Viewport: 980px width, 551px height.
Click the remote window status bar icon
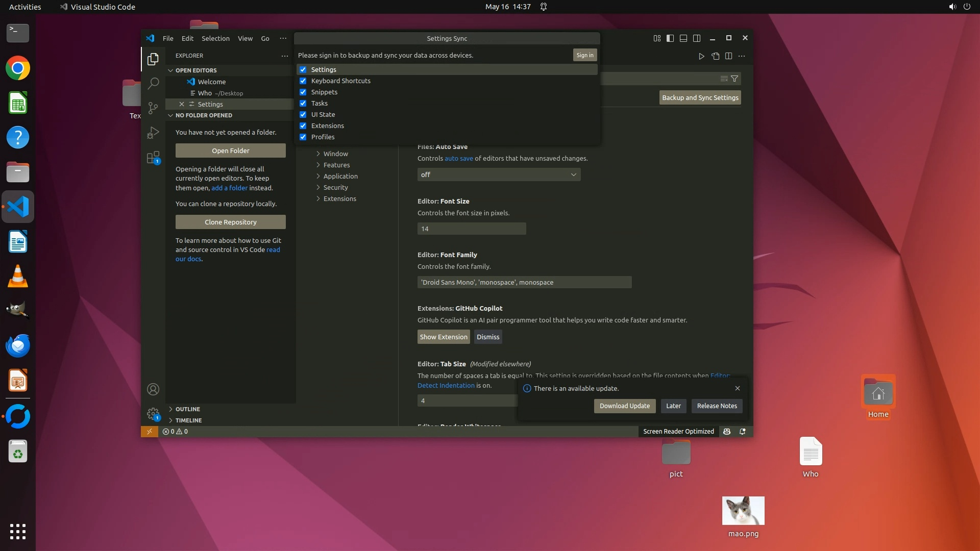150,432
